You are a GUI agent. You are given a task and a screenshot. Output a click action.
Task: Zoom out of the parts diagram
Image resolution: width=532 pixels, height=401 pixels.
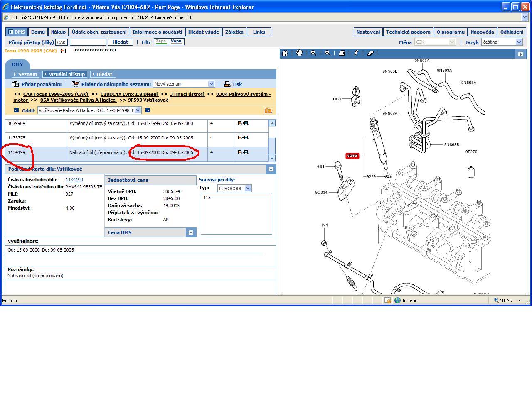[328, 53]
